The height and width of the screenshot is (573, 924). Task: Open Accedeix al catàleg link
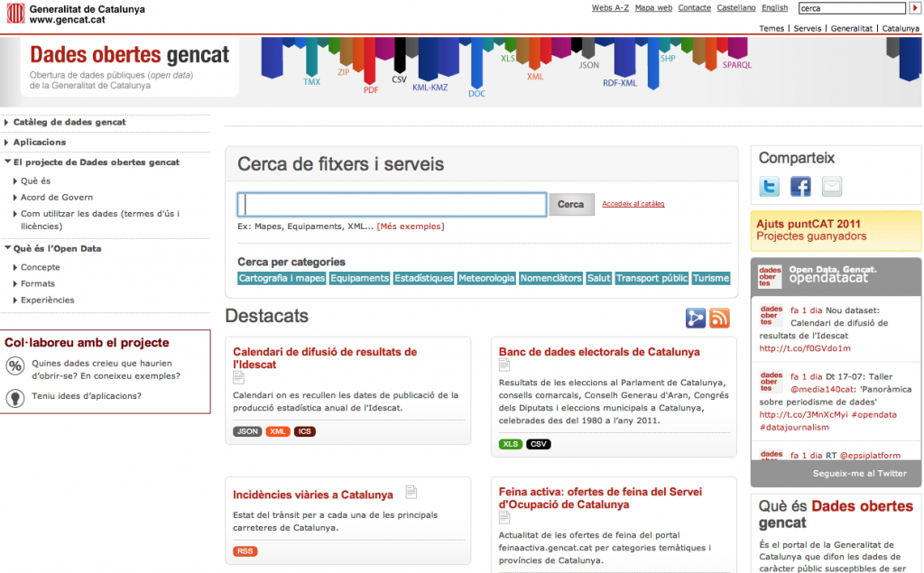(x=633, y=204)
